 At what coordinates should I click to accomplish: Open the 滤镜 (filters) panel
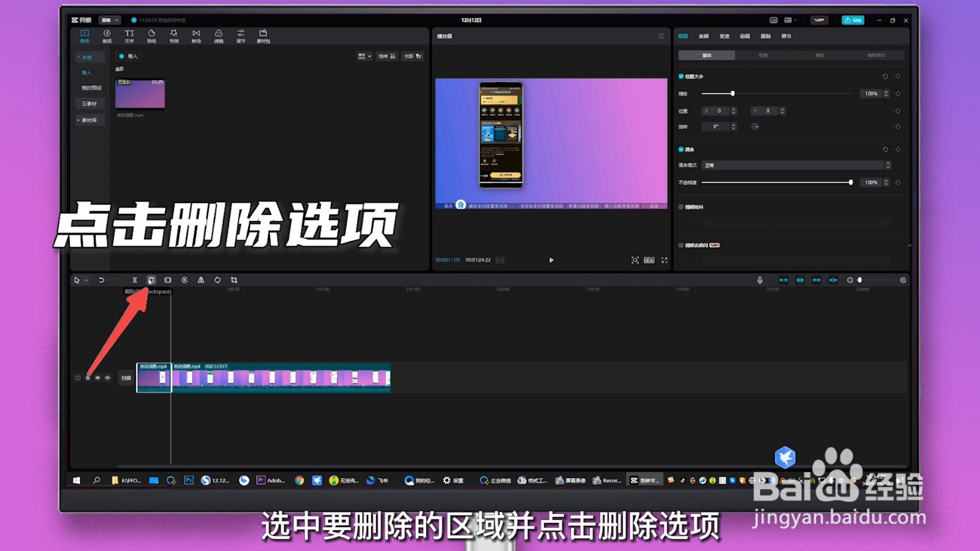pyautogui.click(x=219, y=35)
